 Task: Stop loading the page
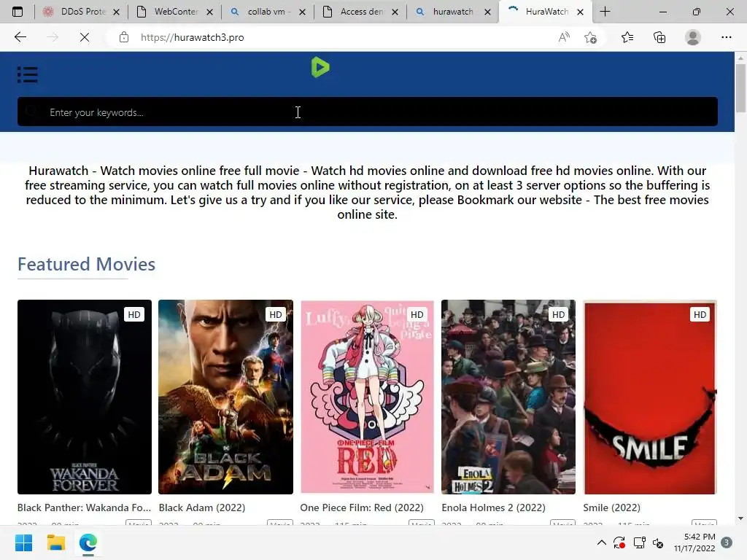[x=85, y=37]
